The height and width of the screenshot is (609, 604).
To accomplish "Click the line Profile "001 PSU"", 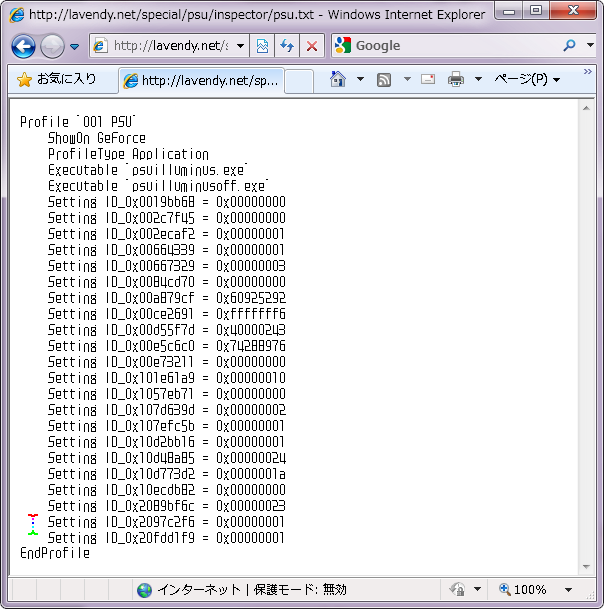I will (77, 122).
